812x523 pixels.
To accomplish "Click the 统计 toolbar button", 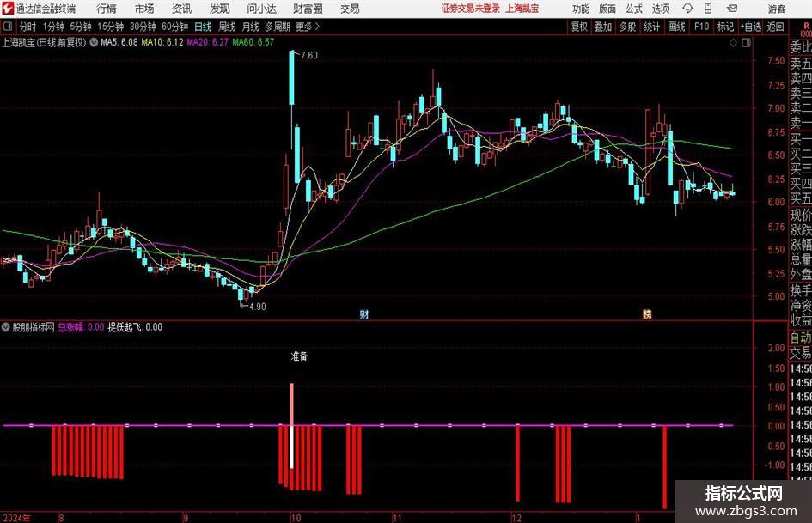I will coord(651,27).
